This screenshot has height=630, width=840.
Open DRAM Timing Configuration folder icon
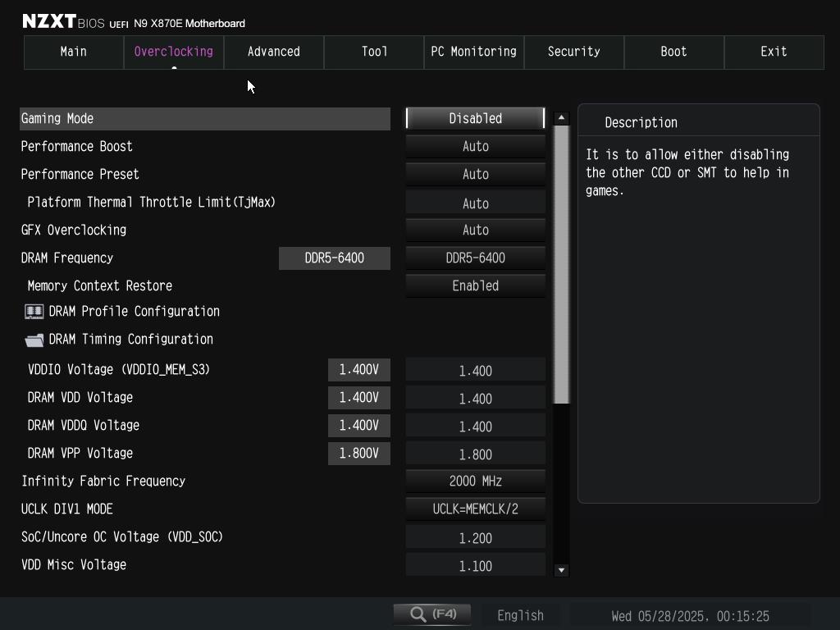pos(34,340)
